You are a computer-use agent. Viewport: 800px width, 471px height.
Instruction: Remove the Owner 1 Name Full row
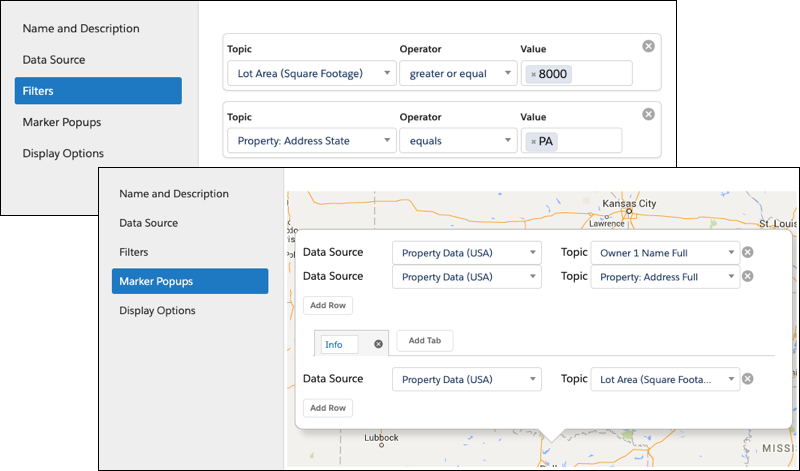(747, 252)
